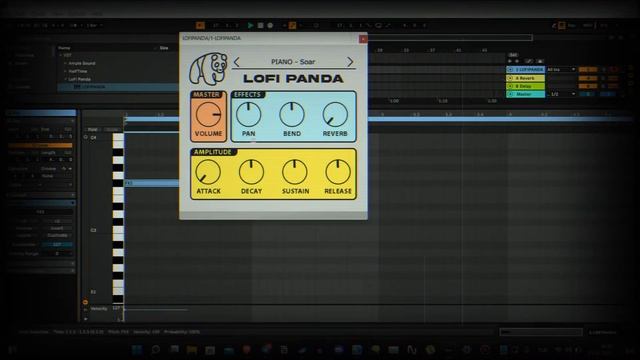This screenshot has height=360, width=640.
Task: Click the C3 key on piano roll keyboard
Action: click(118, 230)
